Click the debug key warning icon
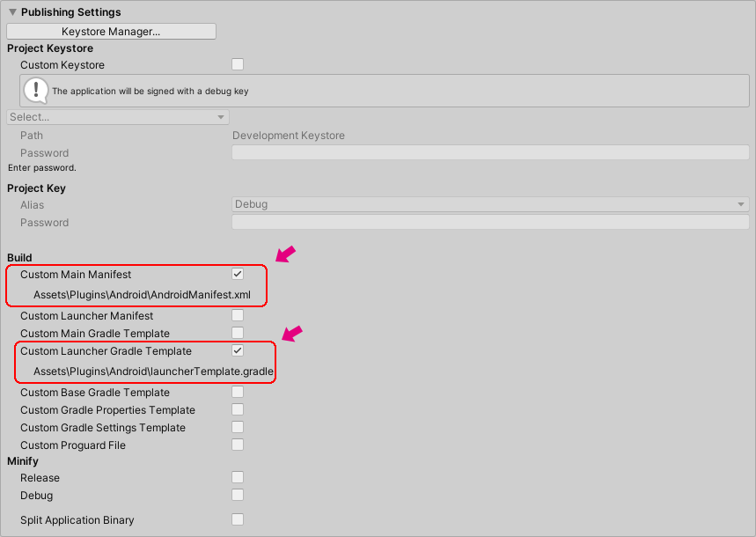Image resolution: width=756 pixels, height=537 pixels. tap(36, 91)
